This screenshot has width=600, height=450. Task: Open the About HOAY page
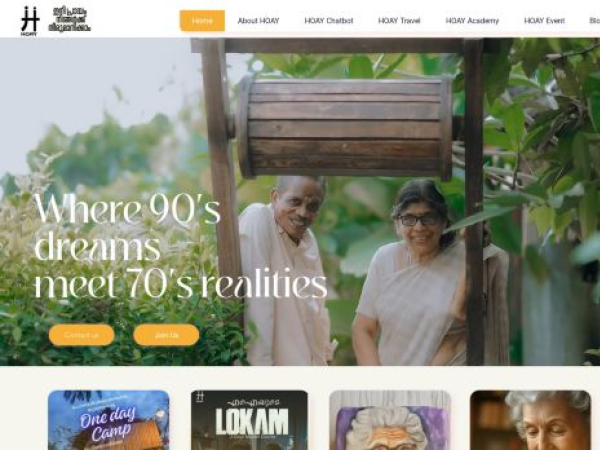pos(258,21)
